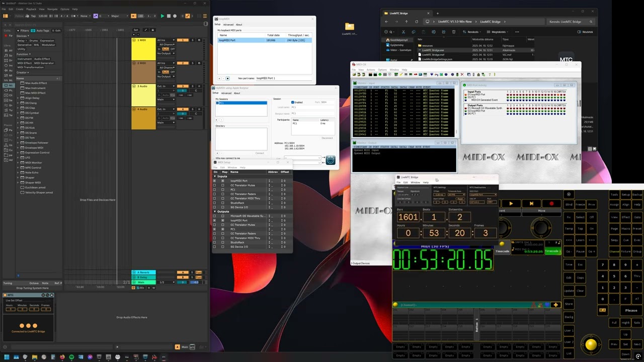Image resolution: width=644 pixels, height=362 pixels.
Task: Select LiveMTC Bridge.exe in File Explorer
Action: [432, 50]
